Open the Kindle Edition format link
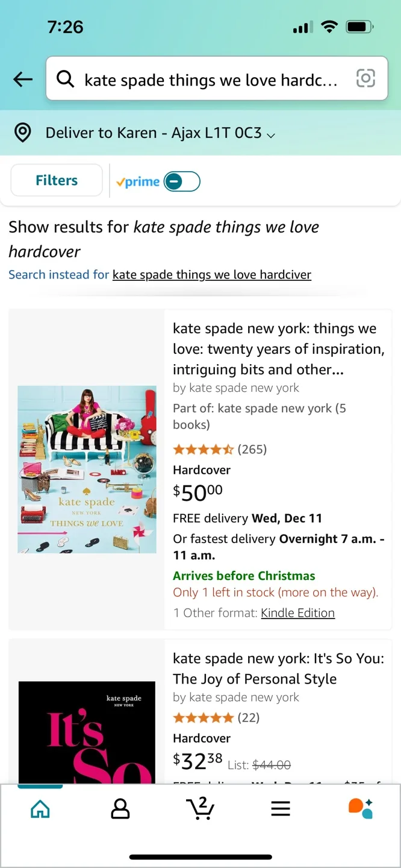Image resolution: width=401 pixels, height=868 pixels. 297,612
